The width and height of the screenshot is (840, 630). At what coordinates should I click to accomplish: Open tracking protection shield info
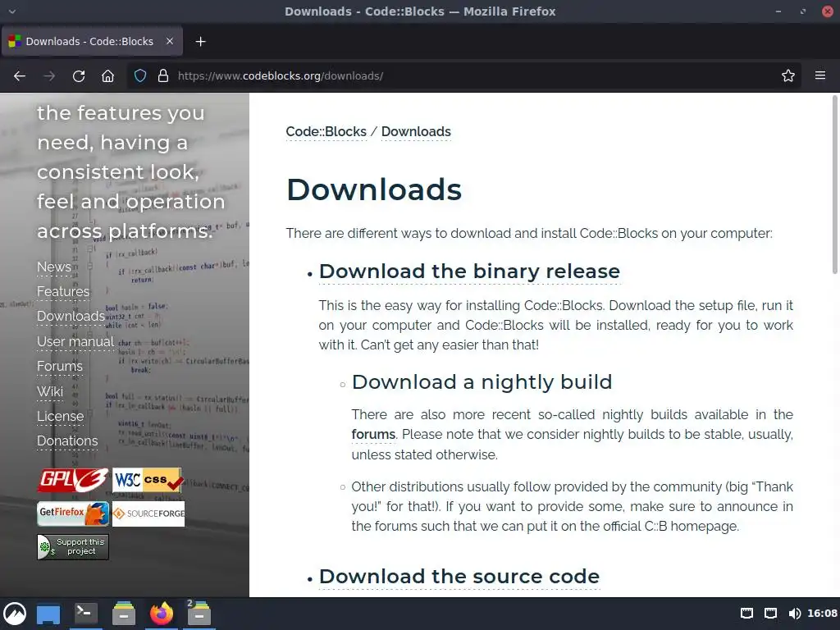pyautogui.click(x=140, y=76)
